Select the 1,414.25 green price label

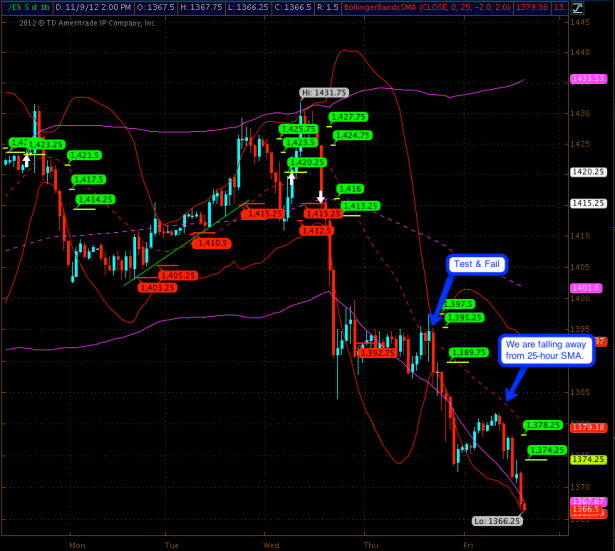point(94,199)
